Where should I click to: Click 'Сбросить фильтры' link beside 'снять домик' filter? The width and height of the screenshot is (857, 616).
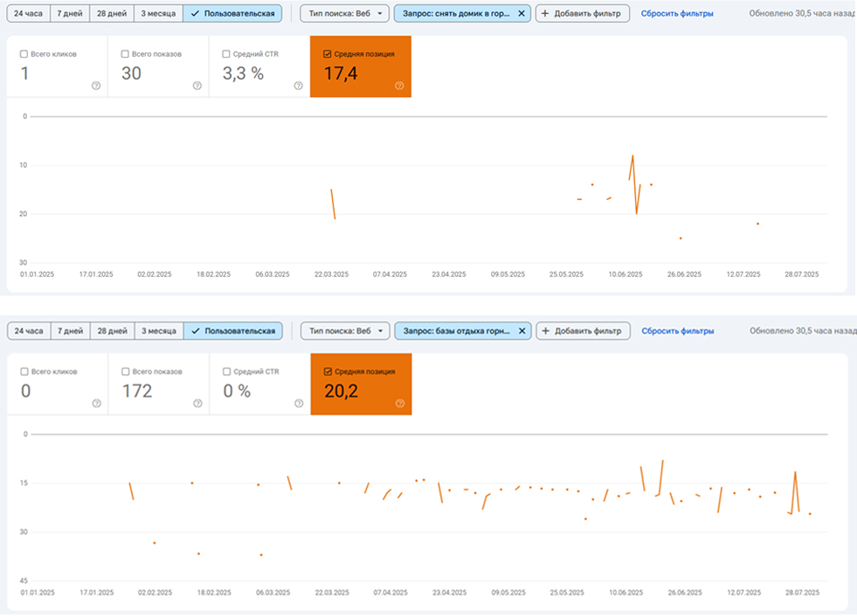click(677, 14)
